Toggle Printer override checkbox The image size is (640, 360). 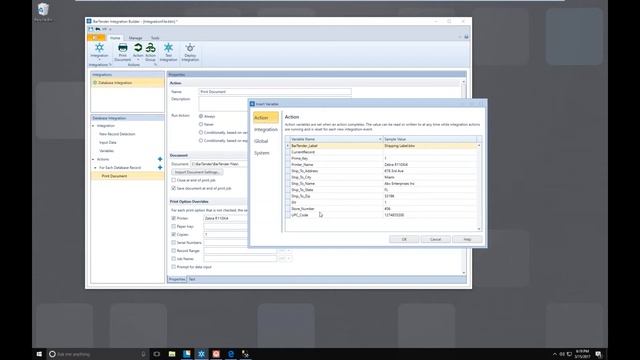point(173,218)
